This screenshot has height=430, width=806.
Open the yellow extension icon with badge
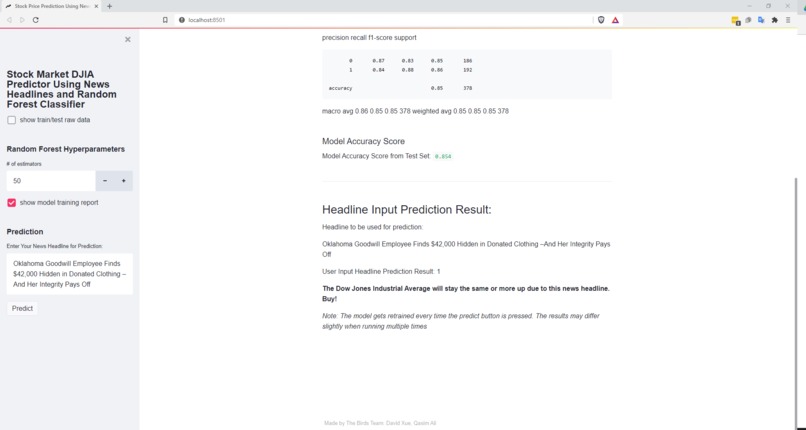(x=736, y=20)
